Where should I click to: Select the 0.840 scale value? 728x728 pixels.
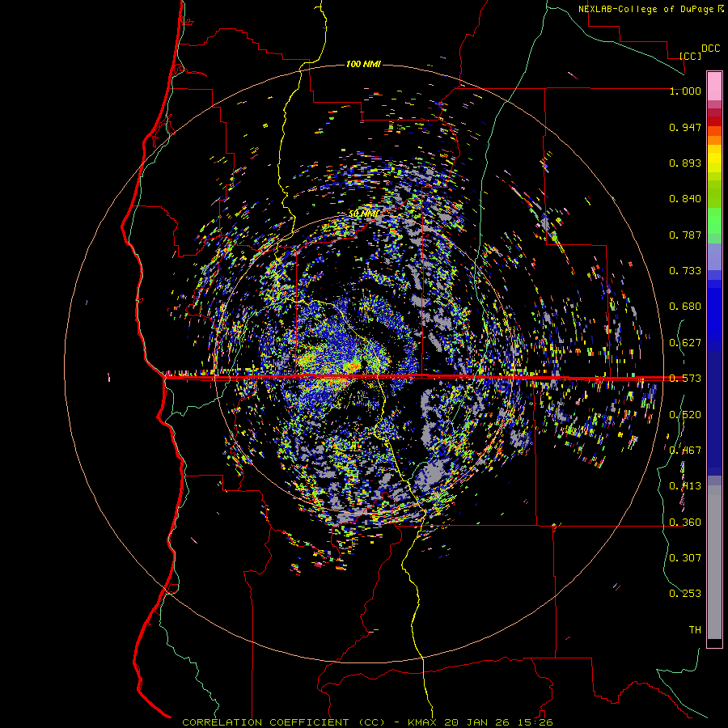pyautogui.click(x=685, y=199)
